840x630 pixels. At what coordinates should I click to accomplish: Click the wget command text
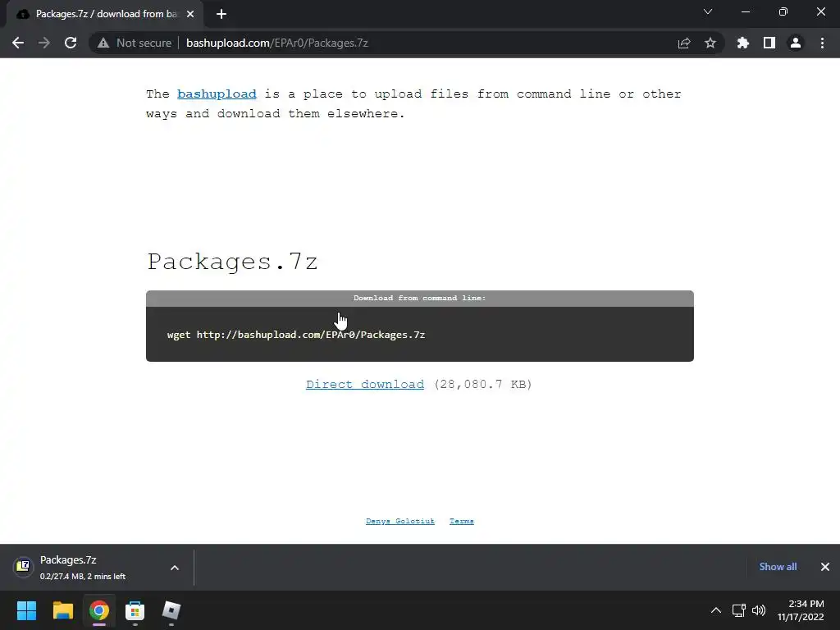(296, 335)
